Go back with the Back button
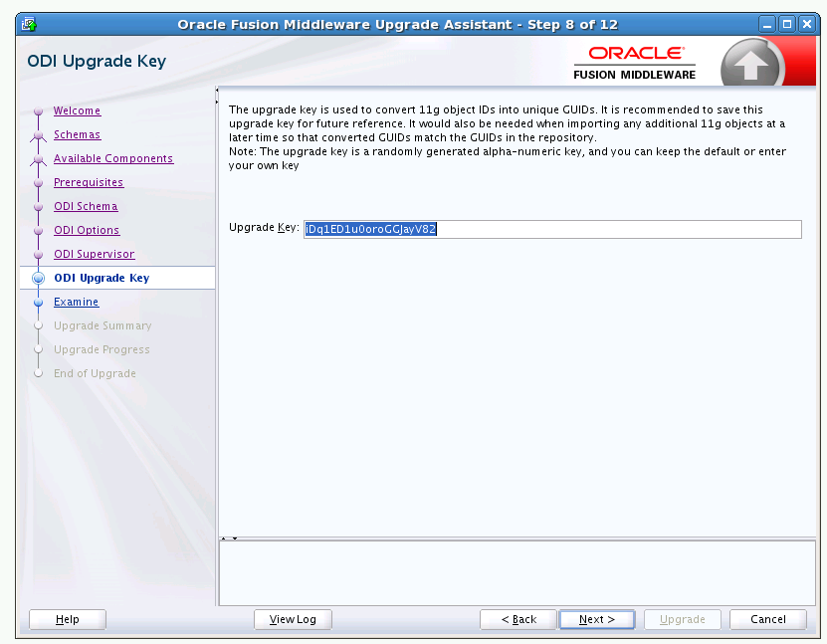The image size is (827, 644). (518, 619)
